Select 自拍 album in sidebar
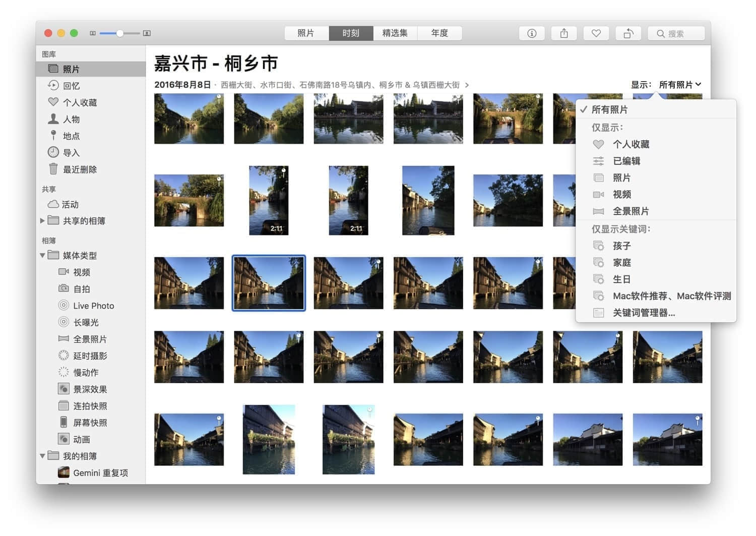The width and height of the screenshot is (756, 536). (91, 289)
